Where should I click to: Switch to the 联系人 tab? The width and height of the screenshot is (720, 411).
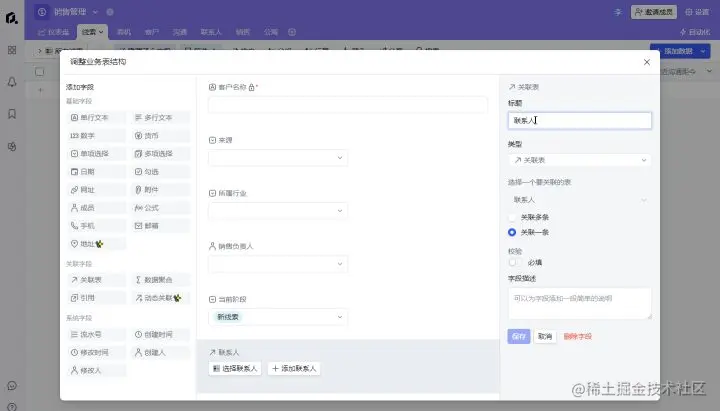(211, 32)
